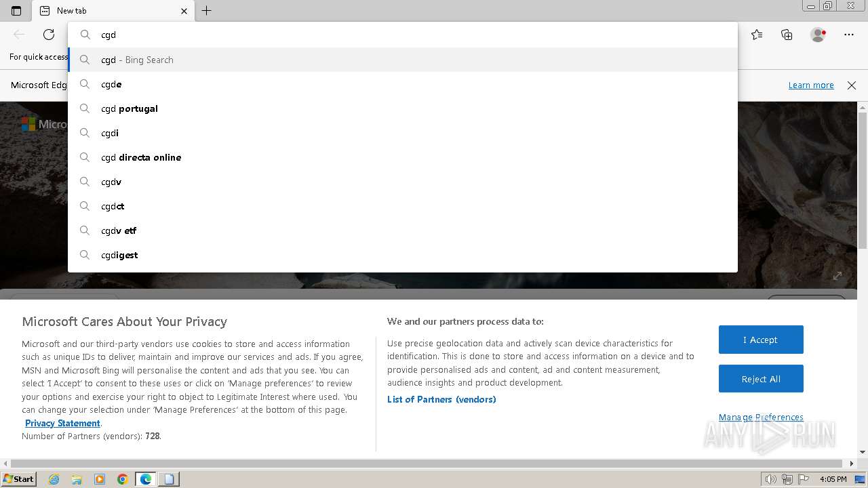The width and height of the screenshot is (868, 488).
Task: Pick the cgdi suggestion
Action: point(403,133)
